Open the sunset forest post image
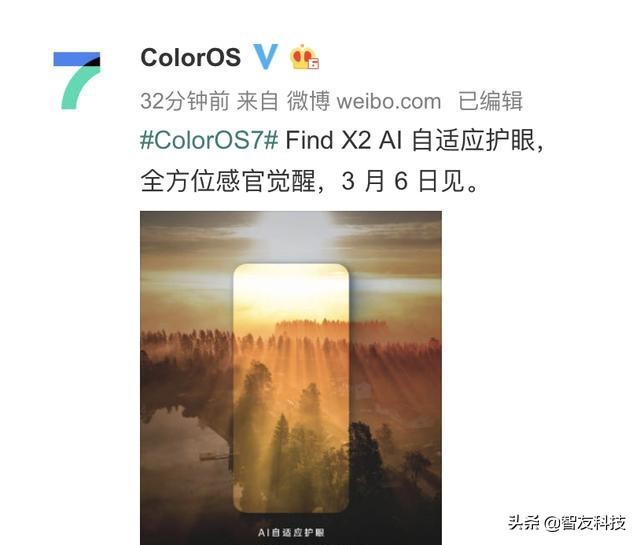This screenshot has width=640, height=545. coord(291,378)
